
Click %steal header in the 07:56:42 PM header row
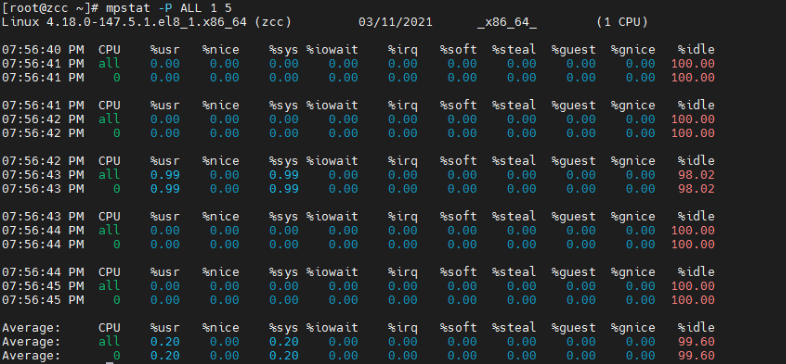[514, 161]
